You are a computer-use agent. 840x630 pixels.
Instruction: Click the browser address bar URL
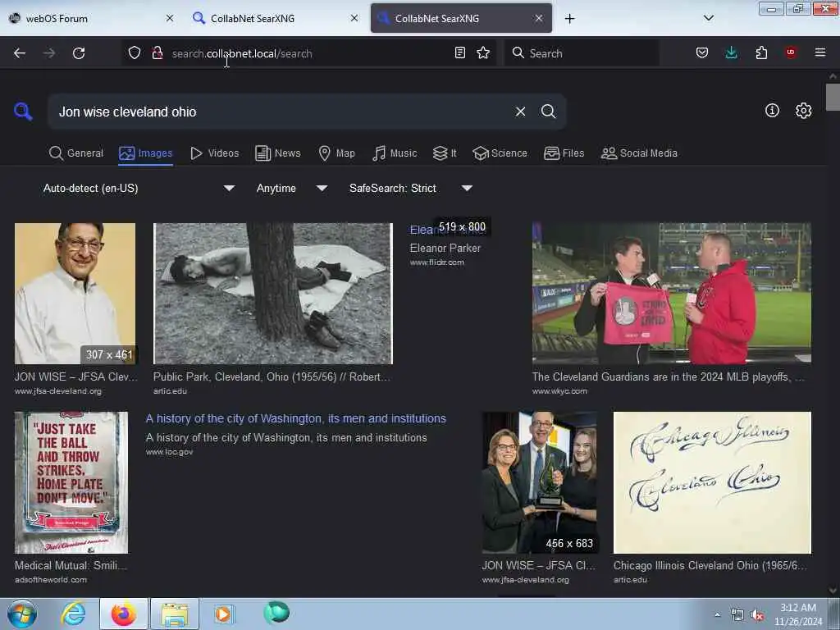(x=242, y=53)
